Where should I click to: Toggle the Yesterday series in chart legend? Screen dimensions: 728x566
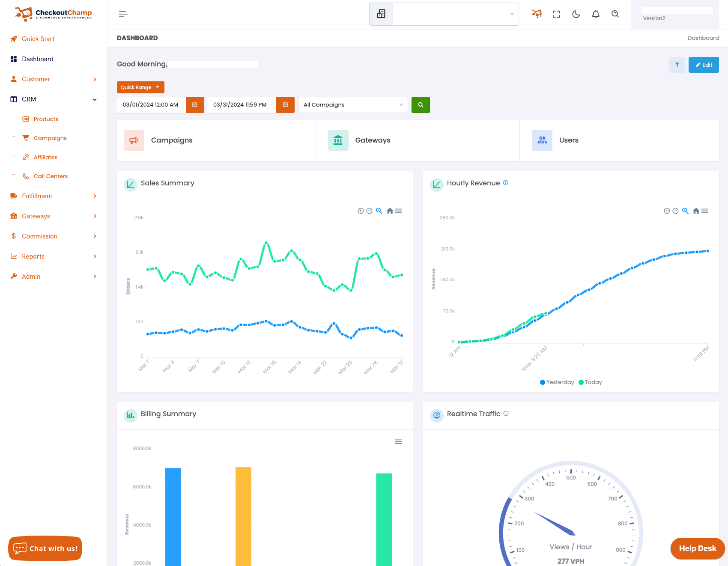pyautogui.click(x=557, y=382)
